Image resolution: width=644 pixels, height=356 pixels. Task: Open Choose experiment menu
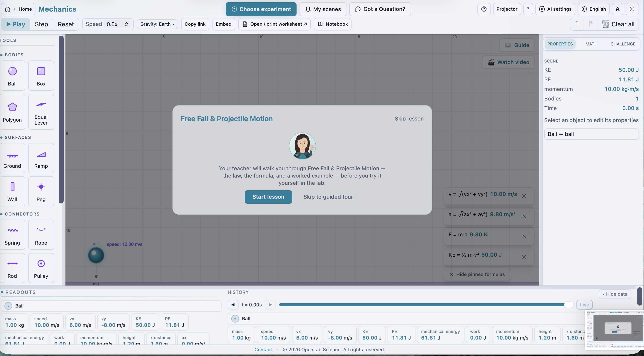(x=261, y=9)
